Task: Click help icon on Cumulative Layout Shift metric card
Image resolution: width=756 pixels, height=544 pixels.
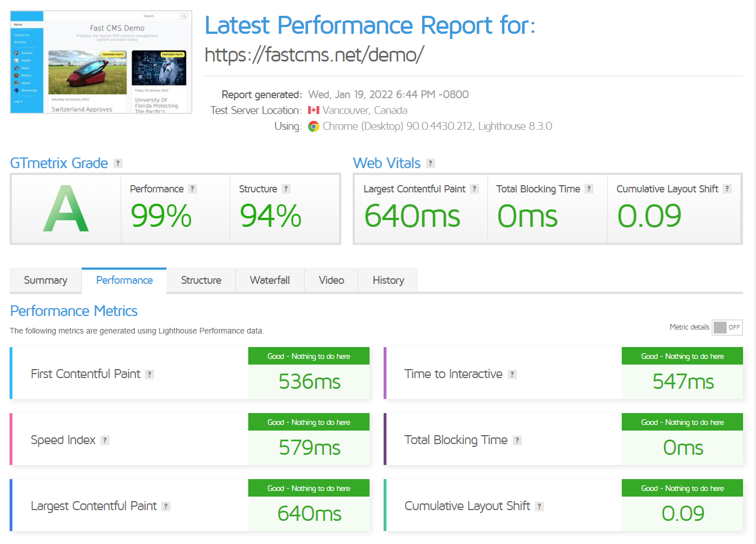Action: [539, 506]
